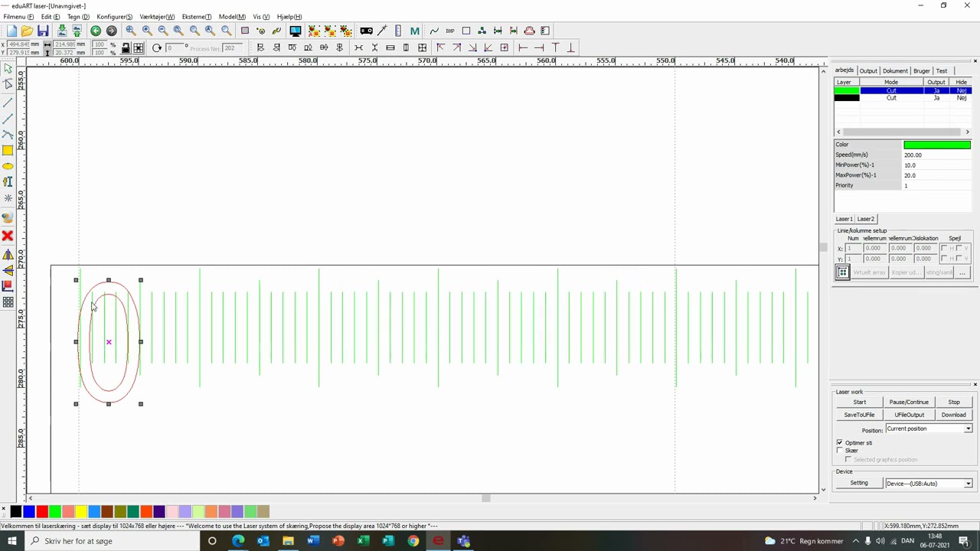Click the array grid tool in left toolbar
980x551 pixels.
click(x=8, y=302)
